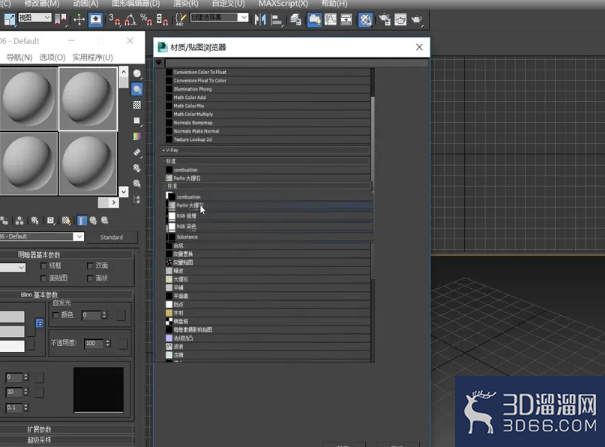Toggle Percent Snap tool
Screen dimensions: 605x447
point(146,19)
